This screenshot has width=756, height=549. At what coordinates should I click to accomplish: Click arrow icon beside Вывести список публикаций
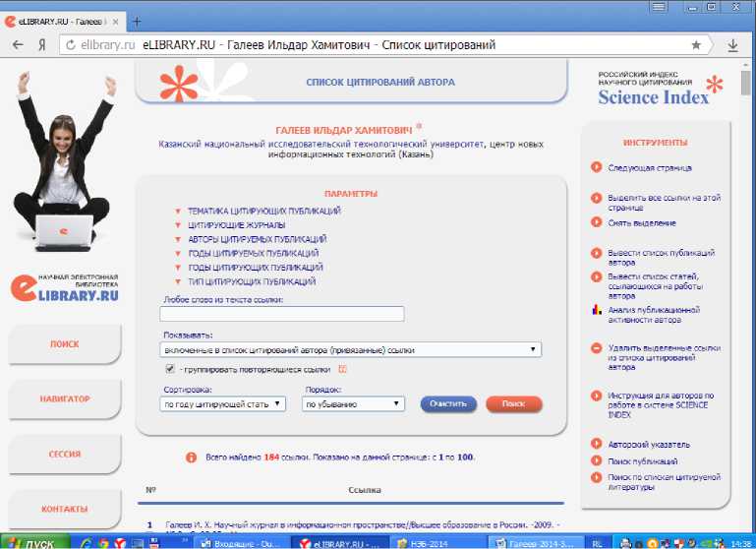click(597, 252)
